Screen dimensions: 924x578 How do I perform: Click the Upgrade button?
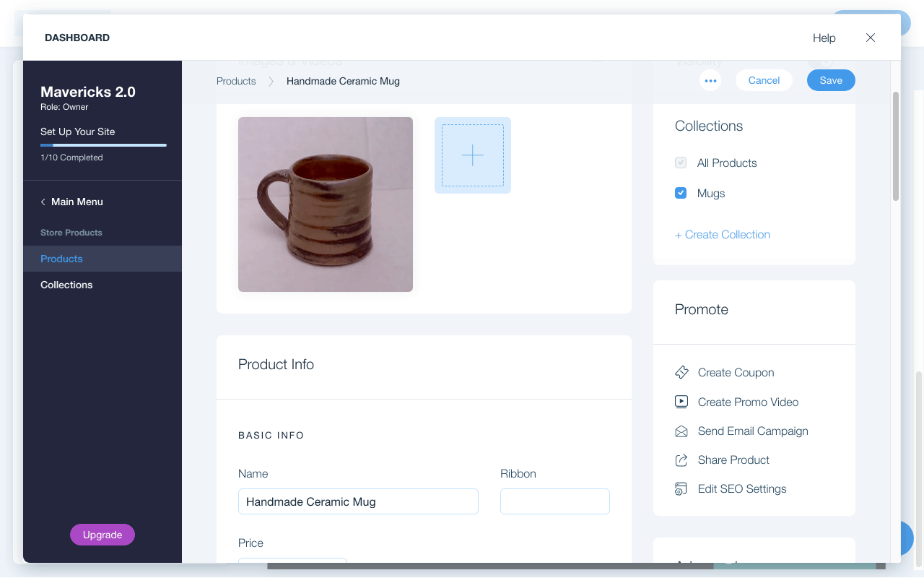103,535
